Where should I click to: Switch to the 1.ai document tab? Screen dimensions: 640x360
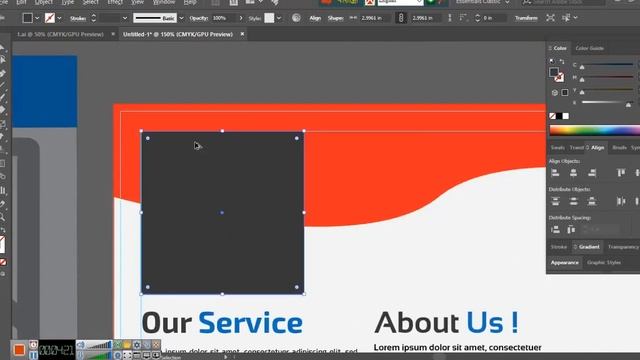(x=60, y=34)
